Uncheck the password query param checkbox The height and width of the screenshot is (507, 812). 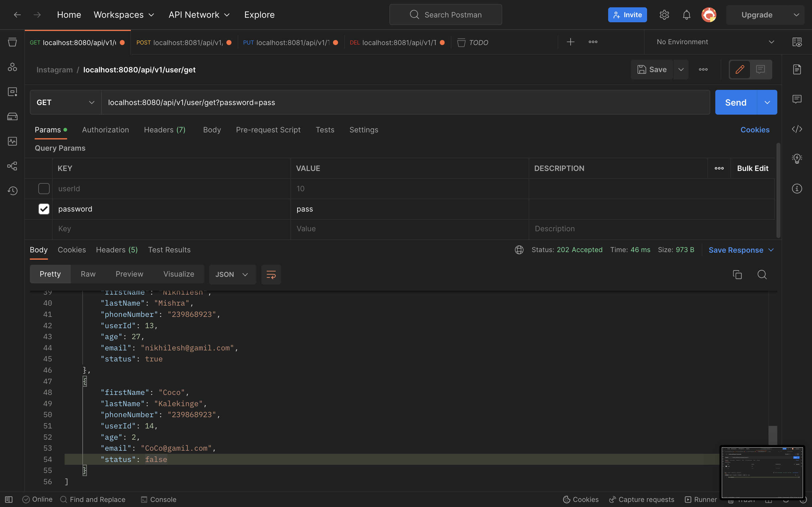point(44,209)
